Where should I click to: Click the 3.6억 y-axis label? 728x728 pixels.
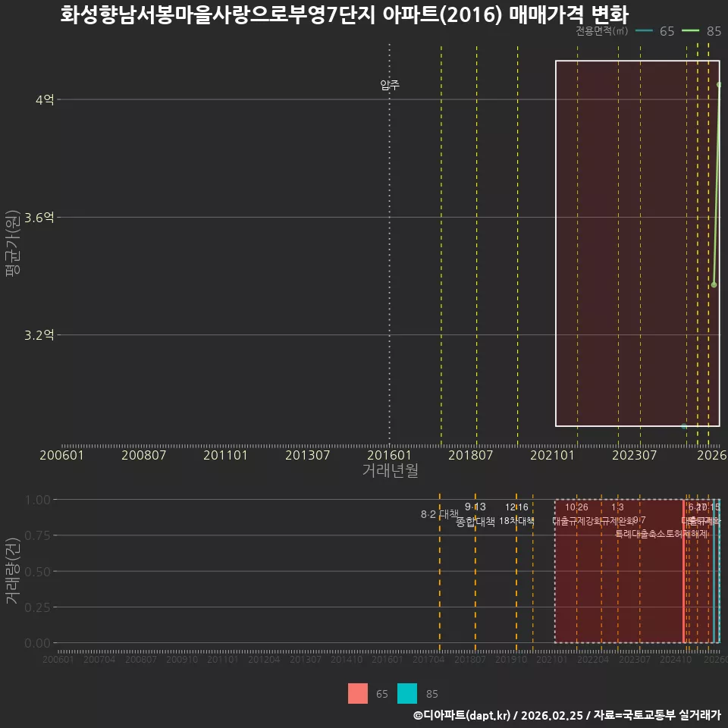tap(39, 218)
